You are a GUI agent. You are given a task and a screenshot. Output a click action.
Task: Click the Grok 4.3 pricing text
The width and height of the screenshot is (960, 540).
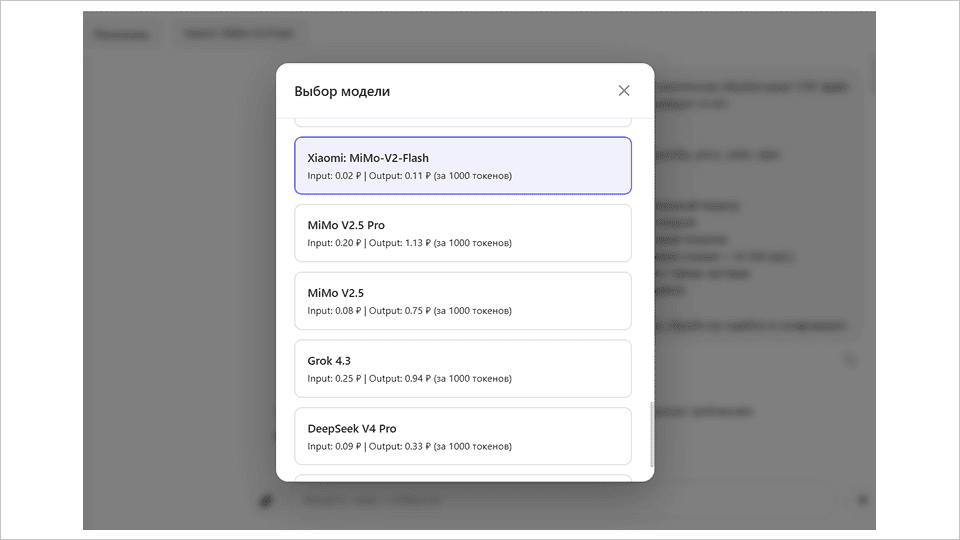pyautogui.click(x=410, y=379)
